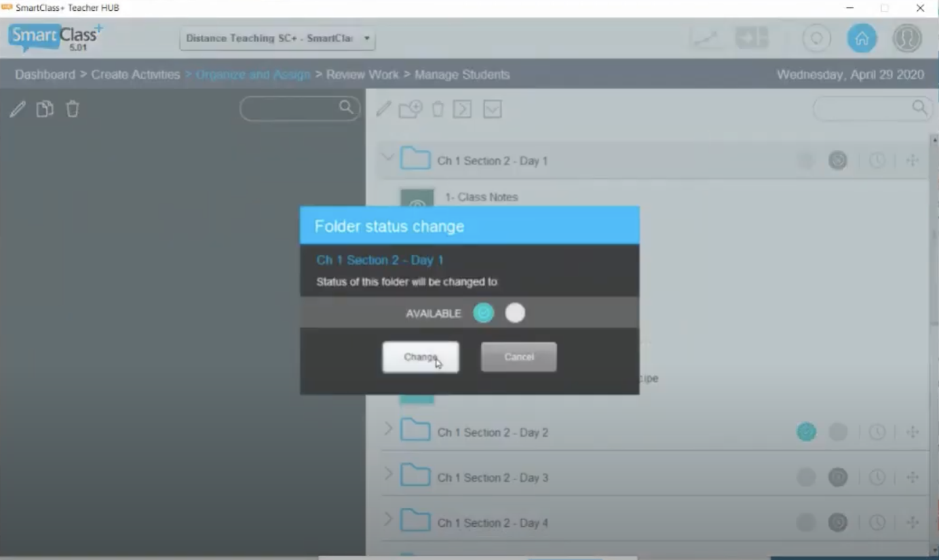Click the move handle for Day 3 folder
This screenshot has width=939, height=560.
[x=913, y=478]
